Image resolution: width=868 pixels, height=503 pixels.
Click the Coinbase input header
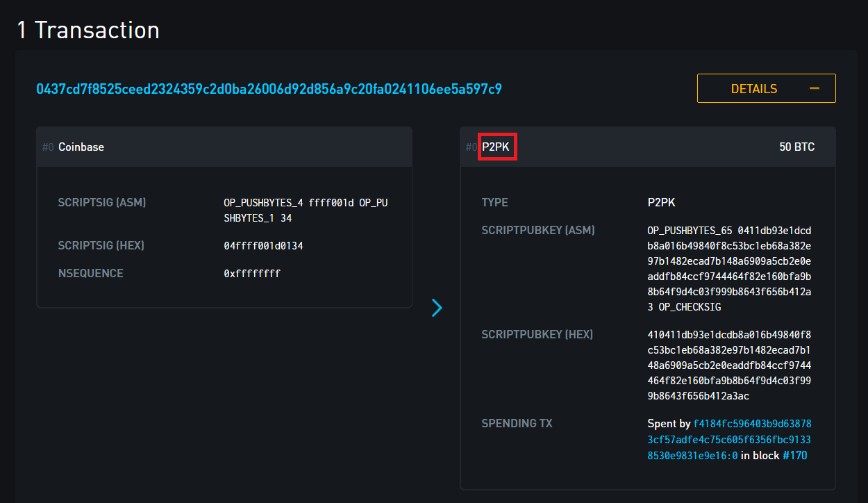click(81, 147)
